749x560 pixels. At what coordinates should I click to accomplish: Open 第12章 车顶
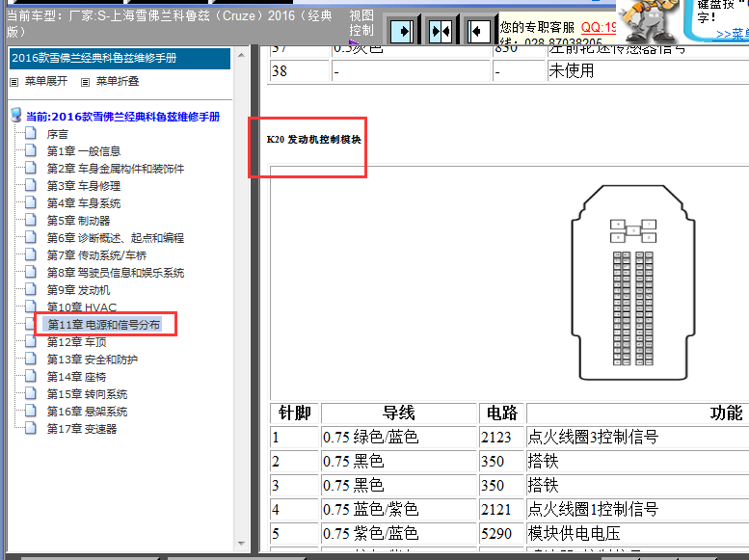click(x=76, y=342)
